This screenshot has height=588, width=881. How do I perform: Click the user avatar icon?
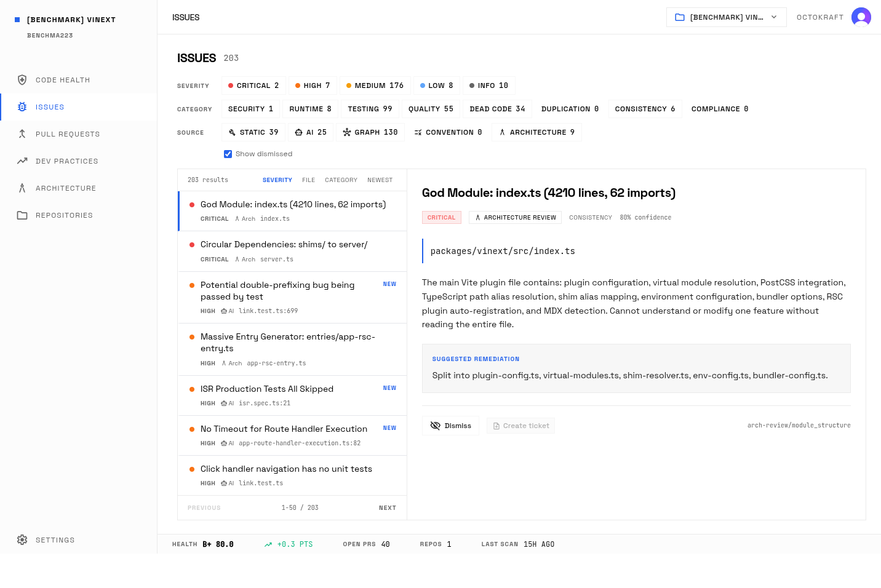[861, 17]
